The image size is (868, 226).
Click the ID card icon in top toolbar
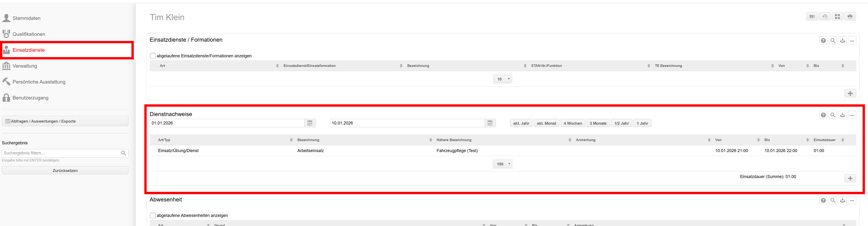click(812, 16)
